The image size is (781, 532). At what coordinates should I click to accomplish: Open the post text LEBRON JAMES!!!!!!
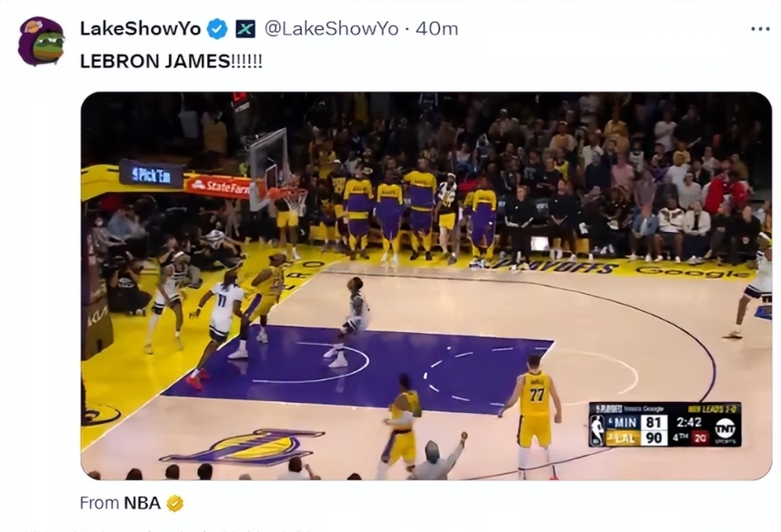tap(171, 61)
